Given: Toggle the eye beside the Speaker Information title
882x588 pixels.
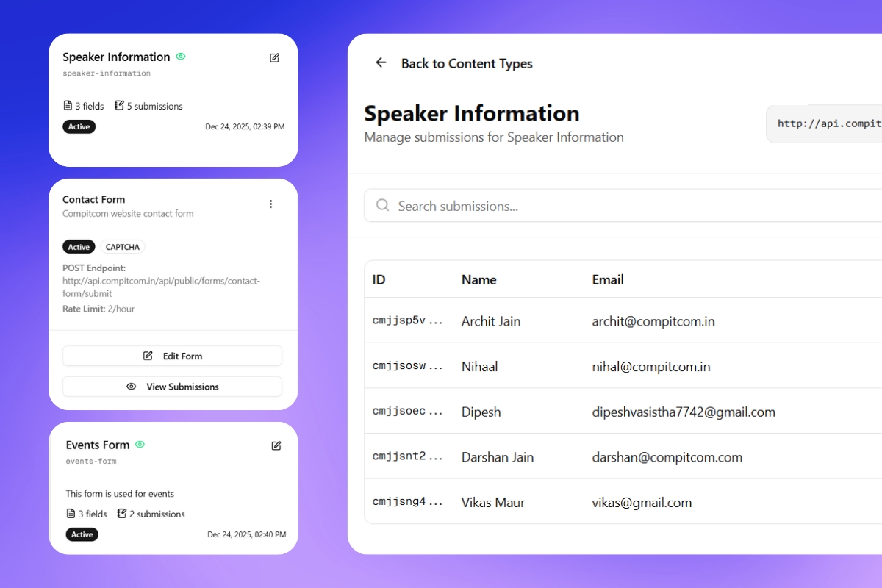Looking at the screenshot, I should coord(181,57).
